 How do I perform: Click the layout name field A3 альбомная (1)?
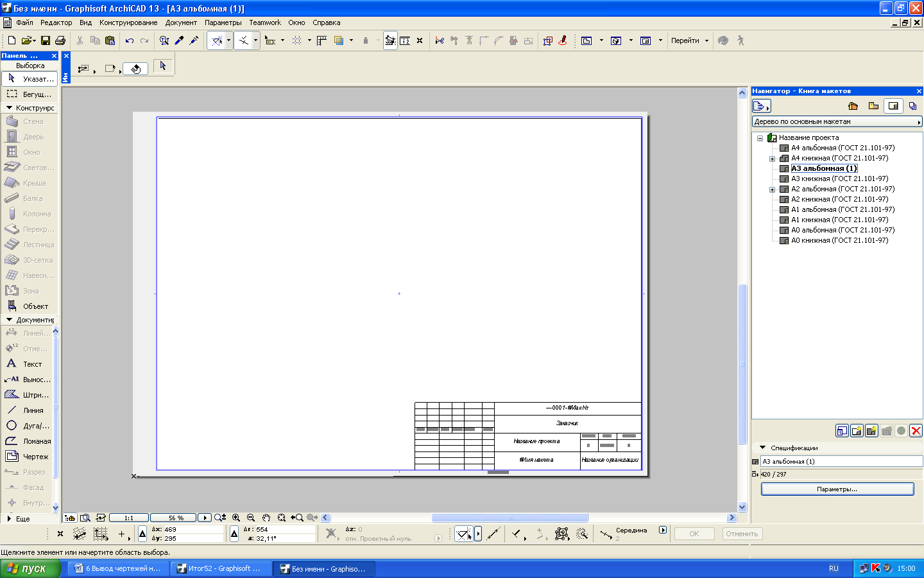841,461
